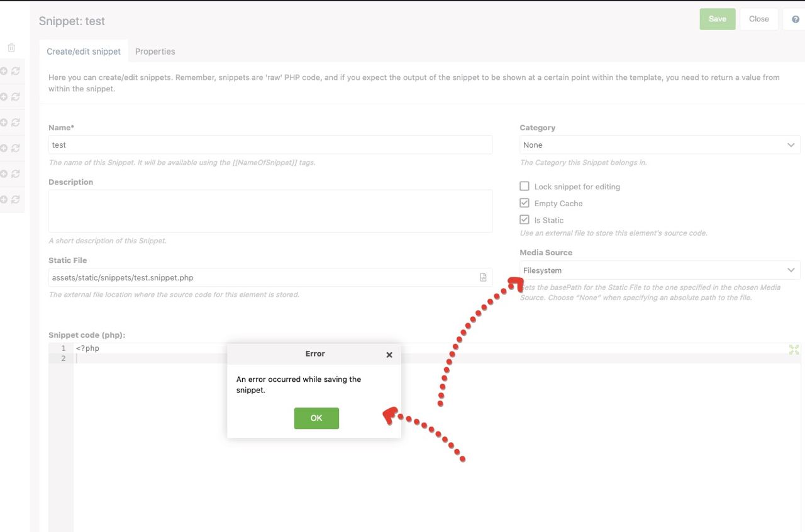805x532 pixels.
Task: Click the topmost refresh icon in left sidebar
Action: (14, 70)
